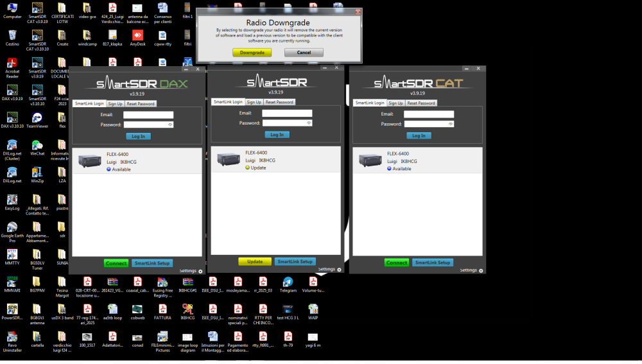The image size is (642, 364).
Task: Select FLEX-6400 radio in SmartSDR CAT list
Action: pos(418,160)
